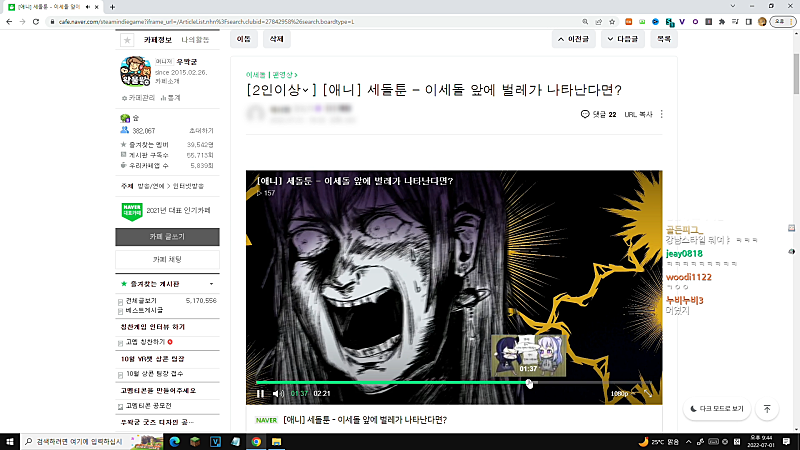The height and width of the screenshot is (450, 800).
Task: Switch to the 나의활동 tab
Action: point(195,40)
